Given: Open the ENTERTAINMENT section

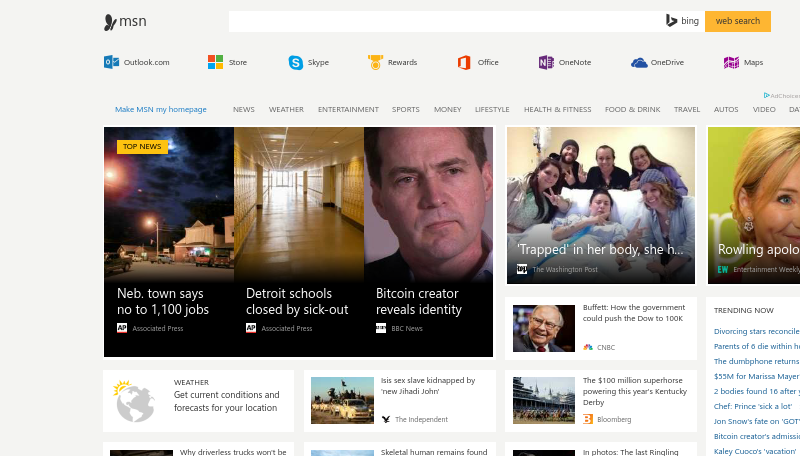Looking at the screenshot, I should click(348, 109).
